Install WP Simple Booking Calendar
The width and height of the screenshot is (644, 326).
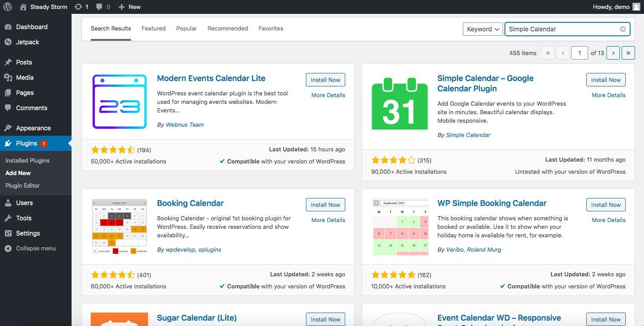pos(606,205)
